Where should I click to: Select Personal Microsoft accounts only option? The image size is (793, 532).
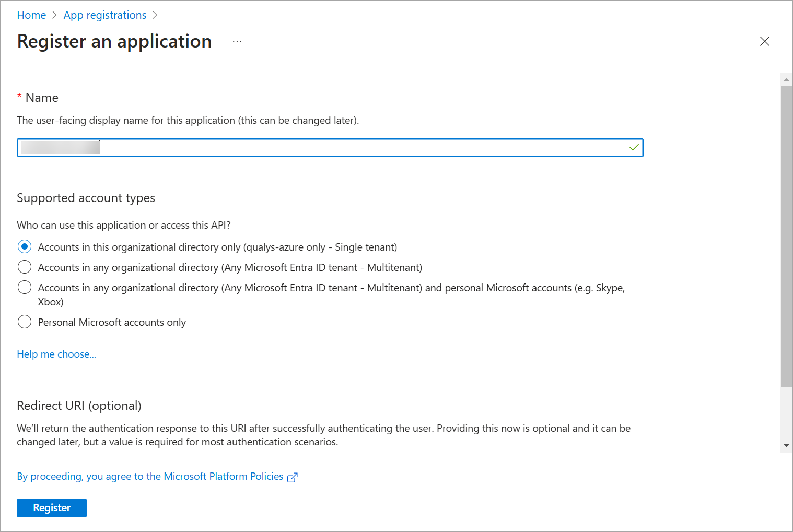click(x=25, y=322)
